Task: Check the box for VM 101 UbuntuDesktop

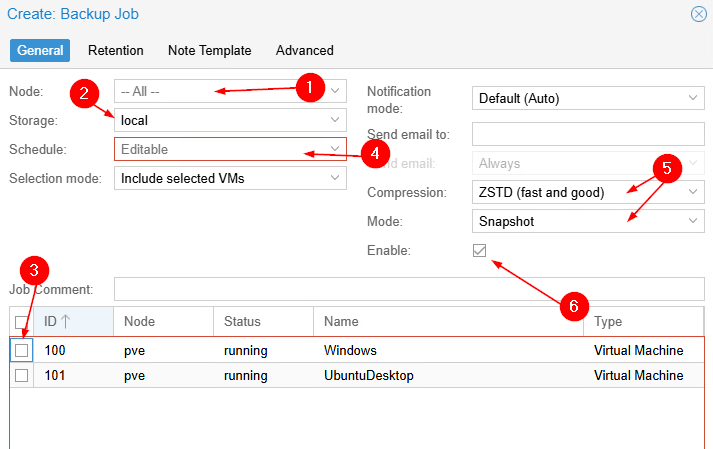Action: point(22,376)
